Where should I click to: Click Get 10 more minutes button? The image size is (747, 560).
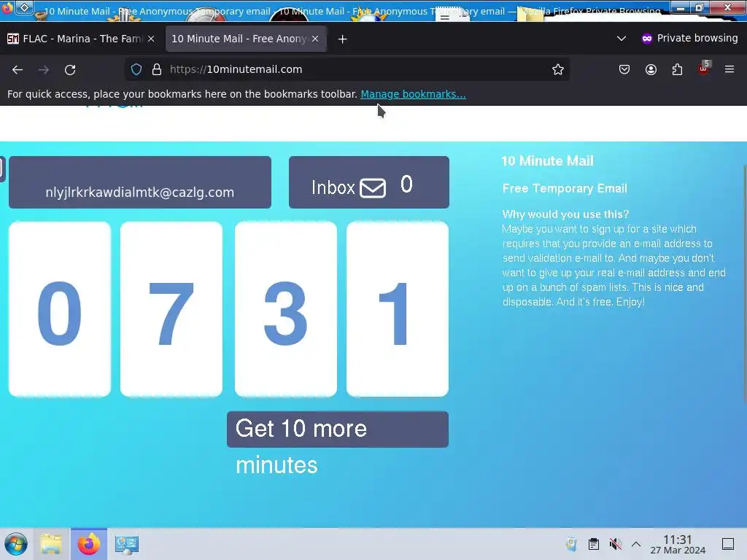tap(337, 429)
